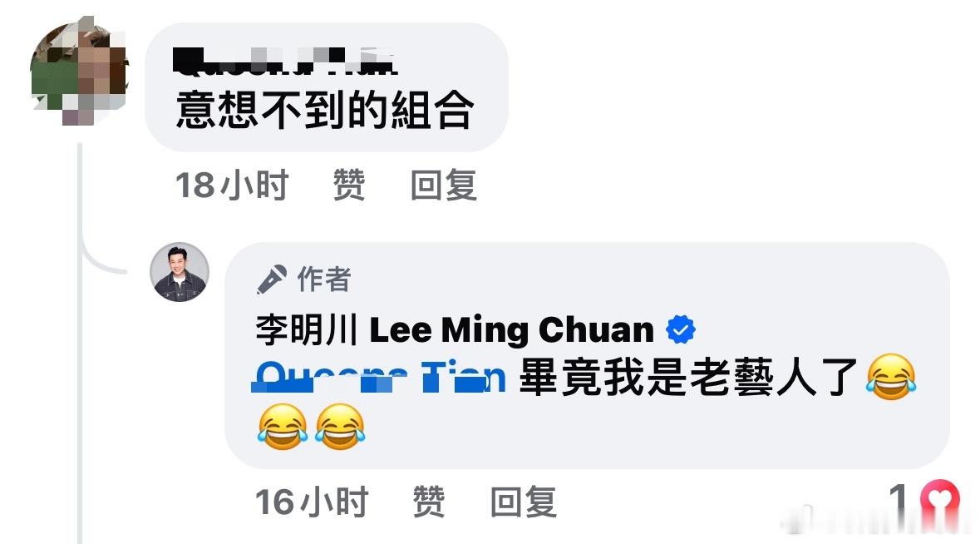This screenshot has width=980, height=544.
Task: Like the comment 意想不到的組合 with 赞
Action: 349,185
